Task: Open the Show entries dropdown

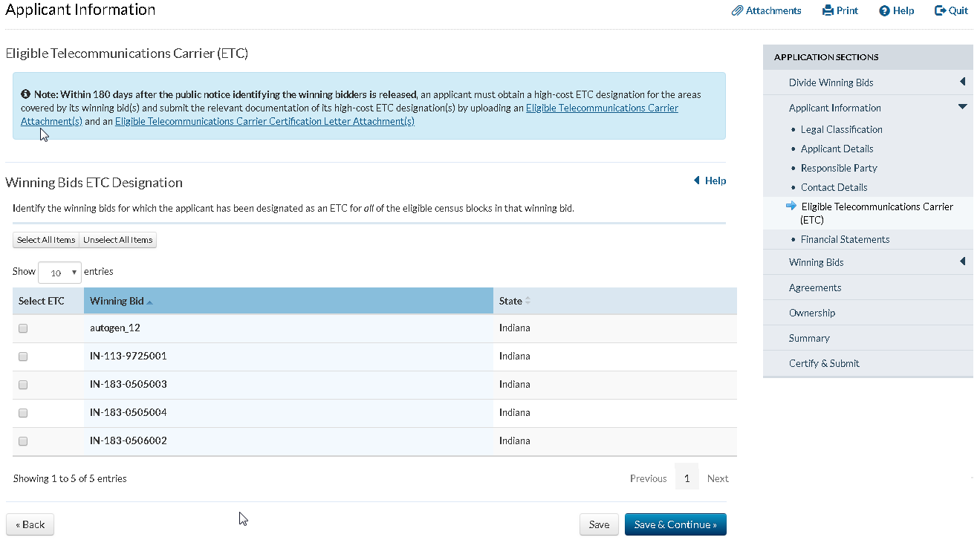Action: [59, 273]
